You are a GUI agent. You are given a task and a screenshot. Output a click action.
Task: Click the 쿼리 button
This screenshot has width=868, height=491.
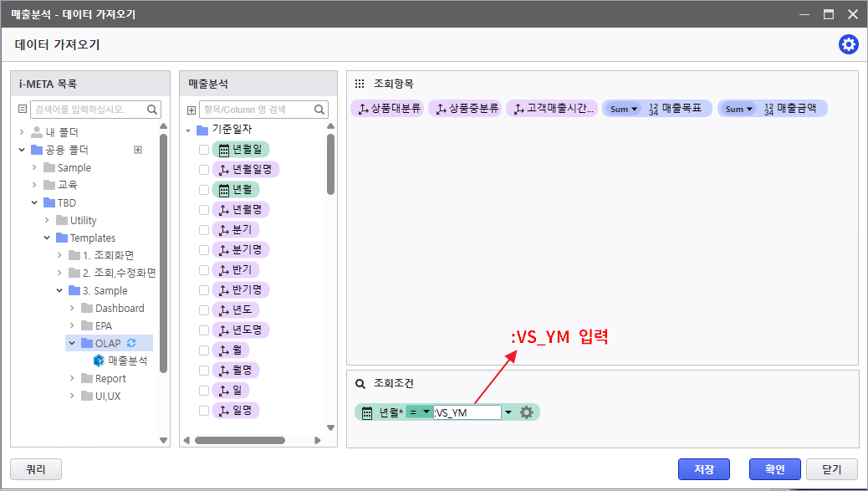(x=36, y=469)
